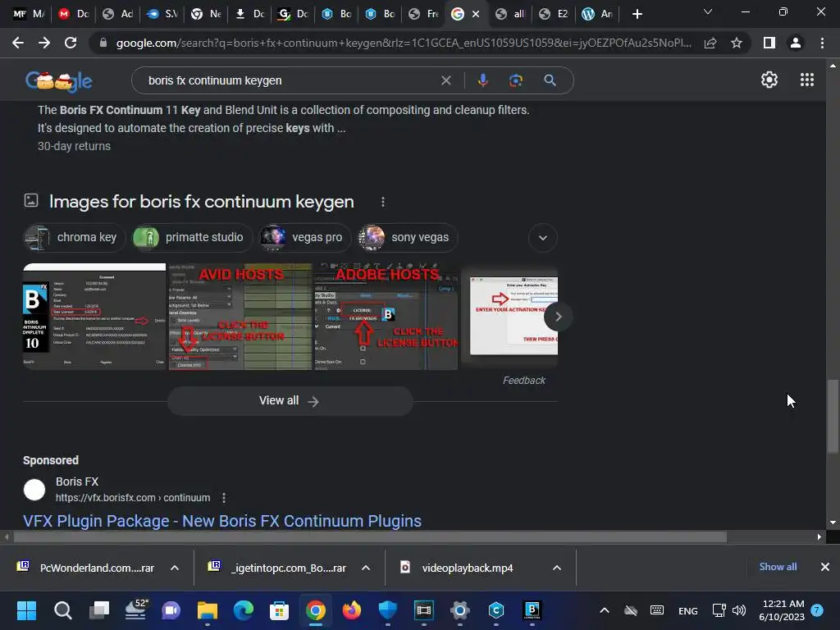
Task: Filter images by vegas pro
Action: [x=305, y=237]
